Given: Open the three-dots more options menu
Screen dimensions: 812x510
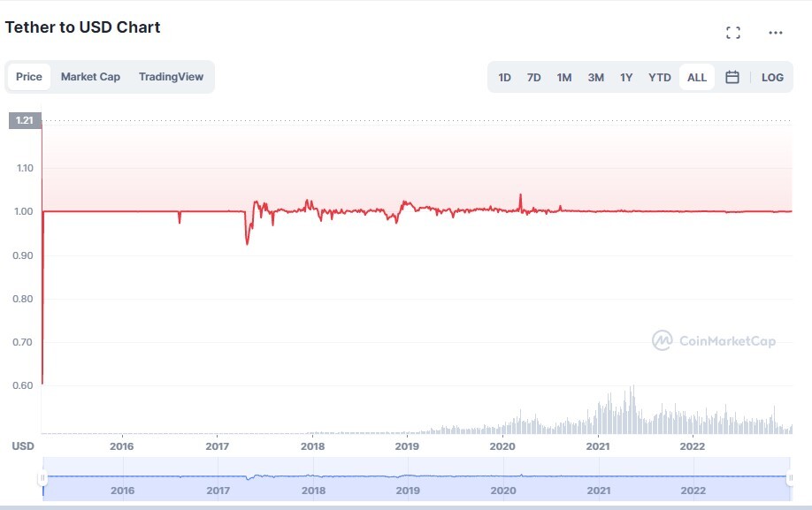Looking at the screenshot, I should (x=775, y=33).
